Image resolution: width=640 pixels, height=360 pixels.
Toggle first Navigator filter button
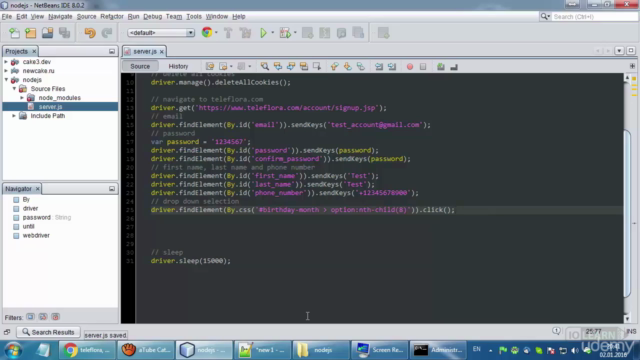tap(30, 317)
